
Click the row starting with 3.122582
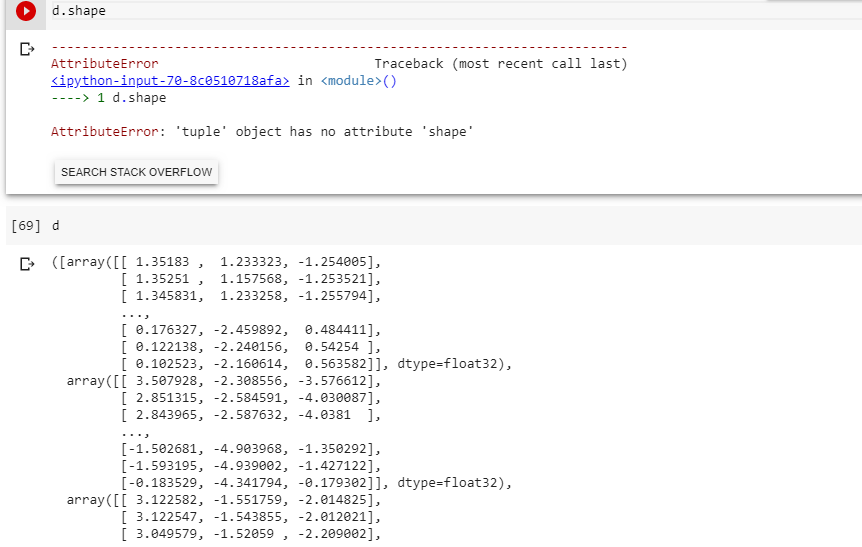(x=224, y=500)
